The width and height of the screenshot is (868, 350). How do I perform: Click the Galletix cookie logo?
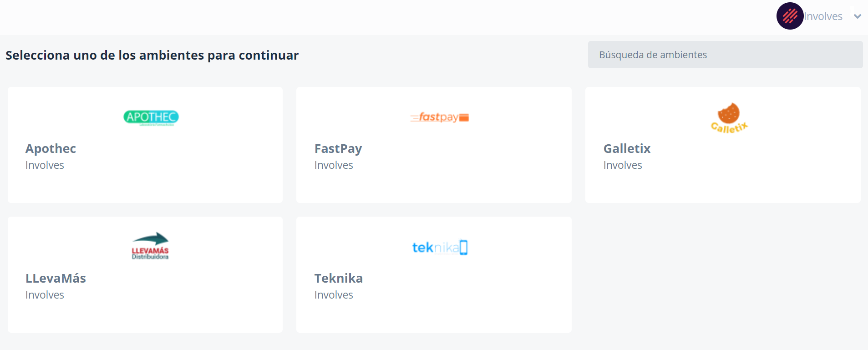click(x=729, y=118)
